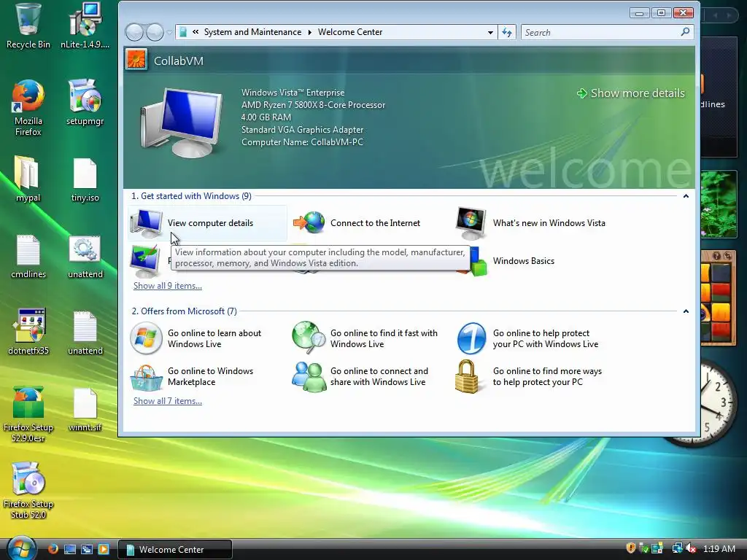The height and width of the screenshot is (560, 747).
Task: Click Show more details link
Action: (x=631, y=93)
